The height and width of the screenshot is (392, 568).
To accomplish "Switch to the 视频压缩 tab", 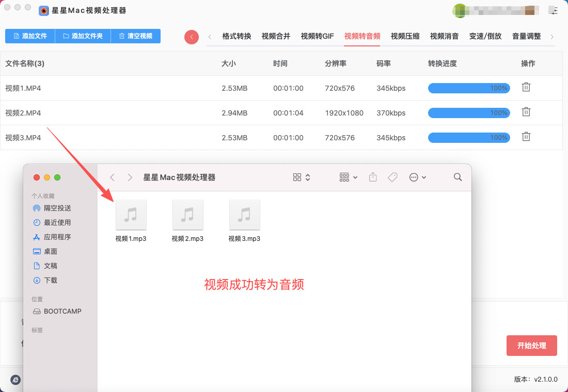I will click(x=405, y=36).
